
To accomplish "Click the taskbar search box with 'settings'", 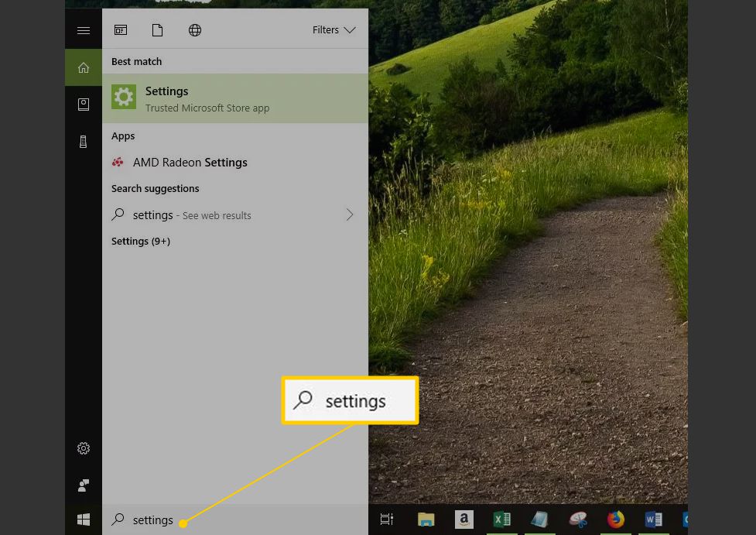I will click(x=232, y=520).
